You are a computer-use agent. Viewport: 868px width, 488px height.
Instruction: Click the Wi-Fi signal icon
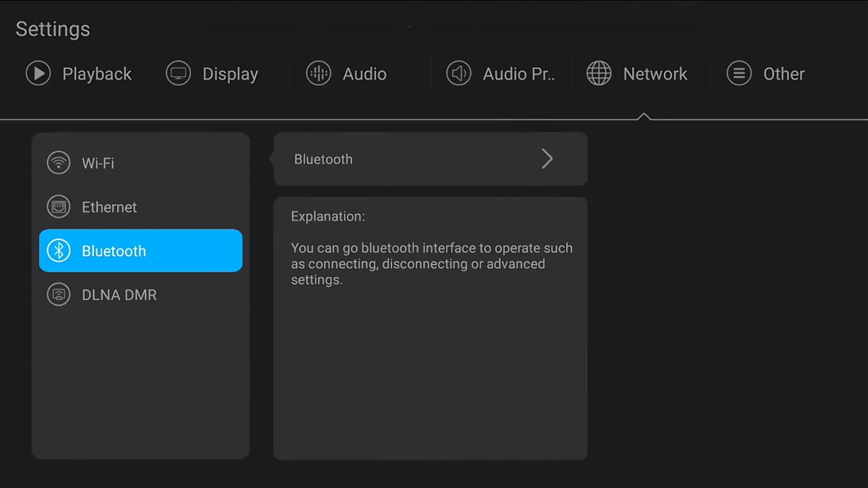(x=59, y=163)
